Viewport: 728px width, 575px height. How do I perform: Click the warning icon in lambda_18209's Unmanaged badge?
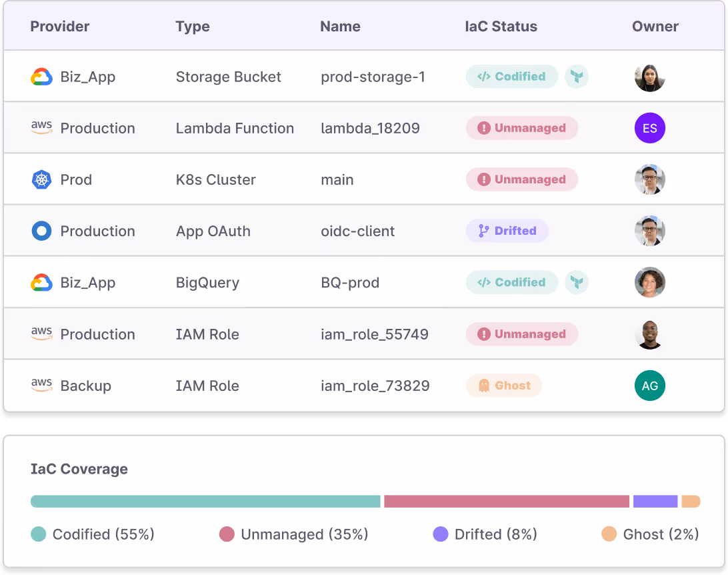[484, 128]
